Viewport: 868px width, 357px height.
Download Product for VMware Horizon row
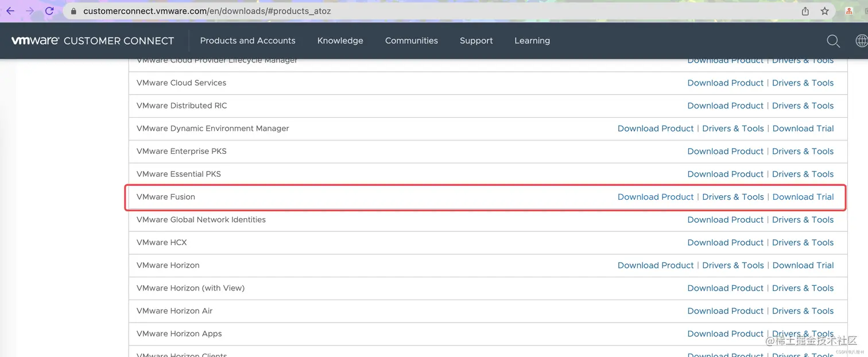point(656,265)
